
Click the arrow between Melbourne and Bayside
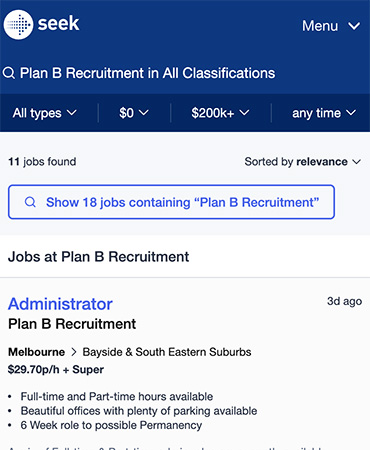coord(74,352)
